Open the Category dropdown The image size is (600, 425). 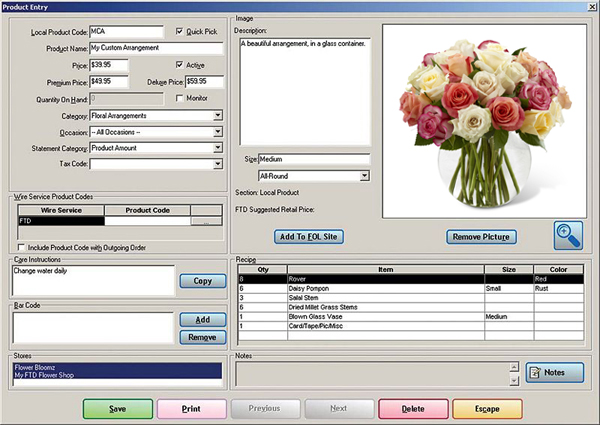pyautogui.click(x=217, y=115)
